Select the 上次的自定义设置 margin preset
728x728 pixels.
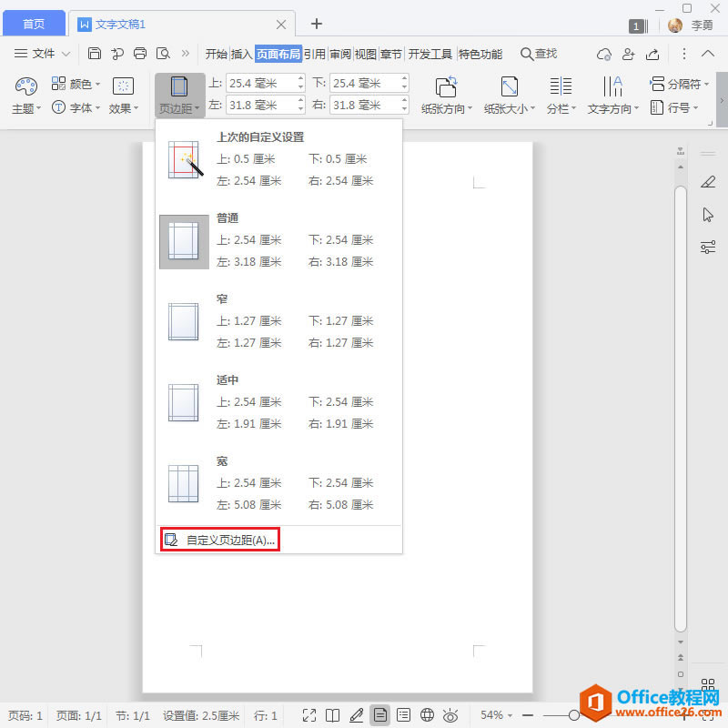pos(278,159)
